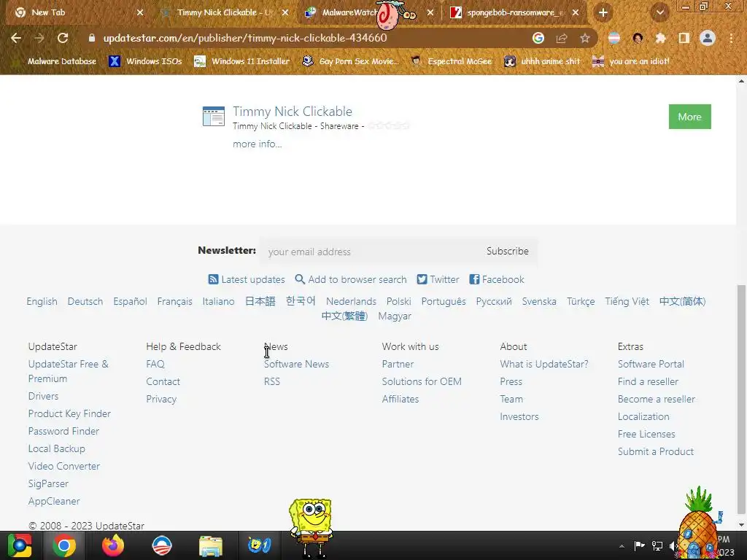
Task: Open the Windows ISOs bookmark
Action: tap(146, 61)
